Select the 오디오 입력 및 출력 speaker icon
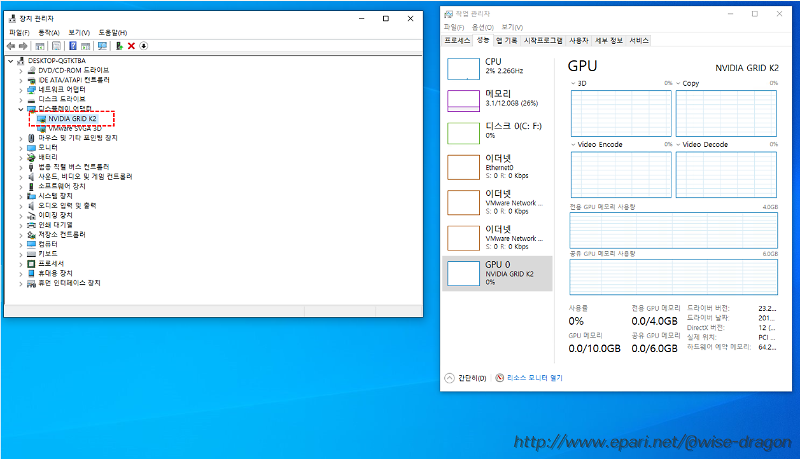 tap(31, 206)
